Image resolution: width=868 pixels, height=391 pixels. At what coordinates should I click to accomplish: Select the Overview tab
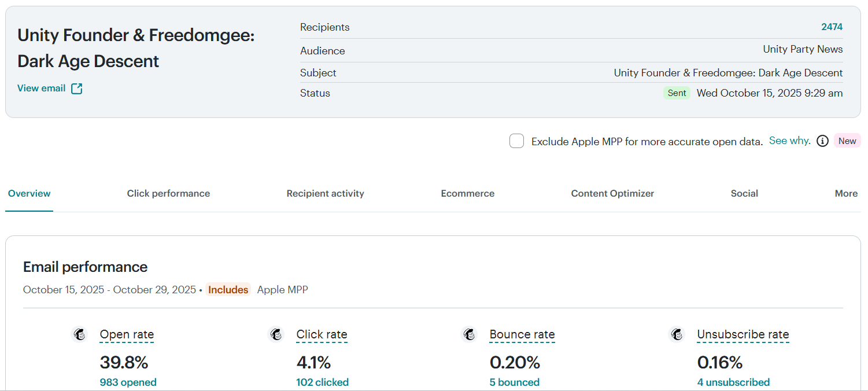pyautogui.click(x=29, y=194)
